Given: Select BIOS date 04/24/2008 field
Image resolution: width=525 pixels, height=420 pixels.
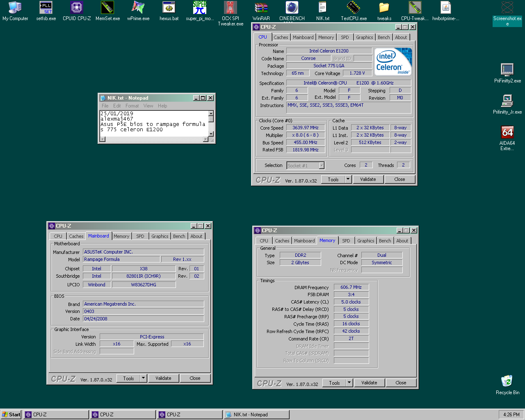Looking at the screenshot, I should [144, 319].
